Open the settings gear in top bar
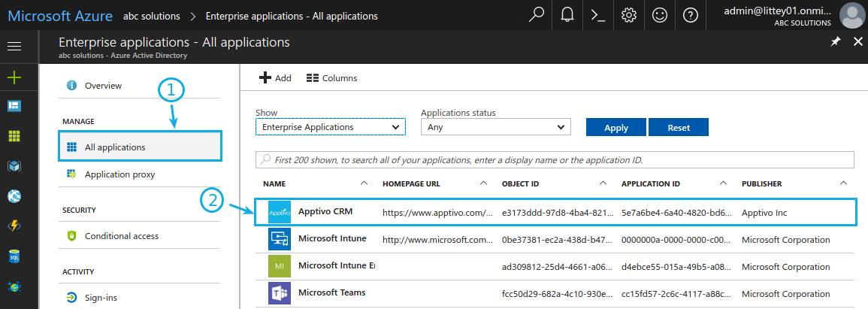Screen dimensions: 868x309 [629, 15]
